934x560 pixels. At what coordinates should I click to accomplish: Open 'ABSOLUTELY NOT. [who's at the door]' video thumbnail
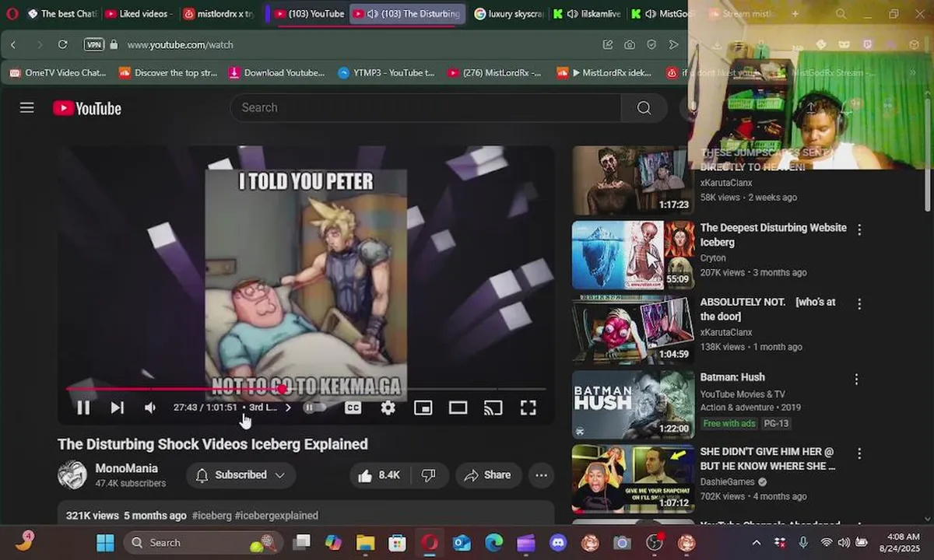point(633,330)
